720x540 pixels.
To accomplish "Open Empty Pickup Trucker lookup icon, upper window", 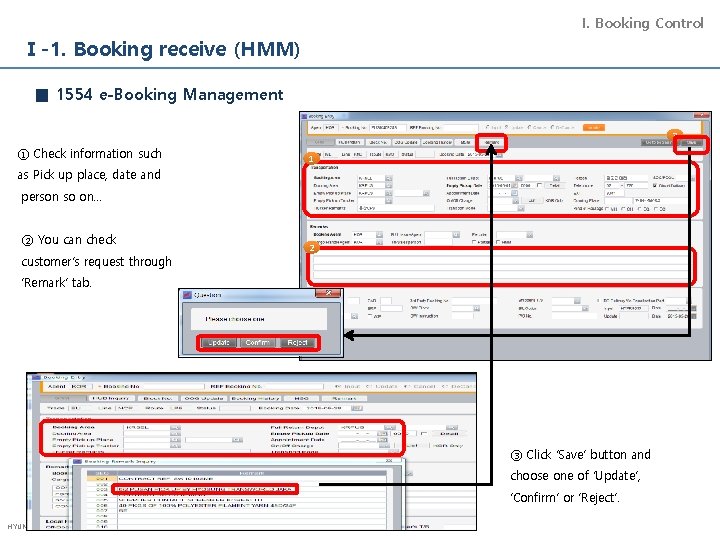I will click(x=389, y=201).
